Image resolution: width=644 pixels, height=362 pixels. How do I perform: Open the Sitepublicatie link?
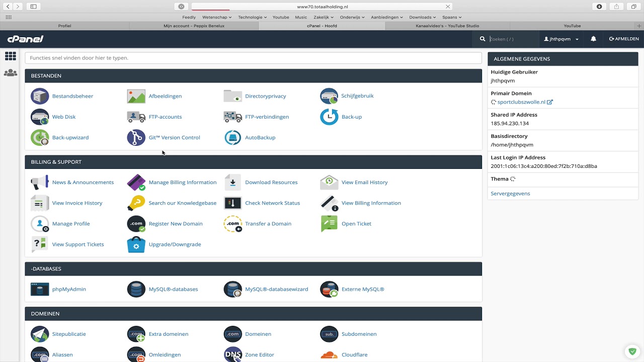pos(69,334)
